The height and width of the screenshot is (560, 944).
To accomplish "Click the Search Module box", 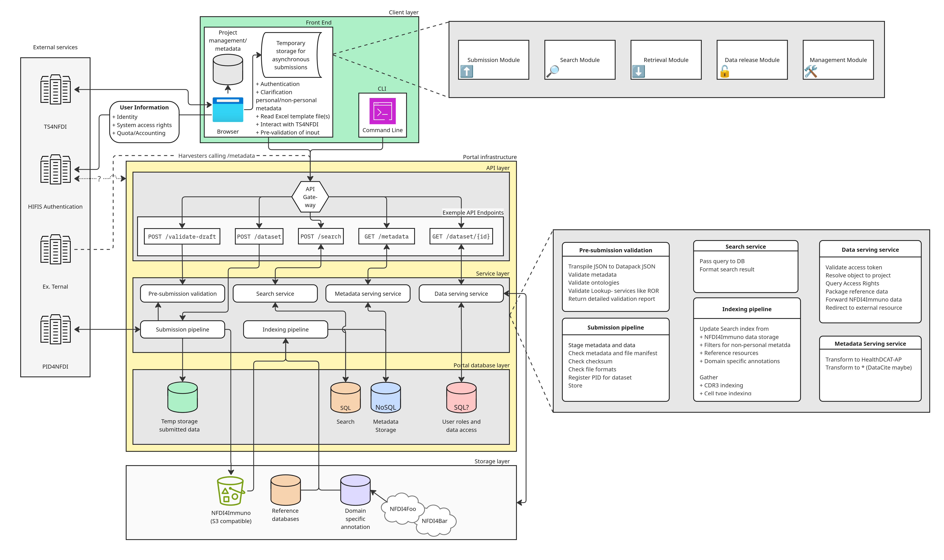I will 580,60.
